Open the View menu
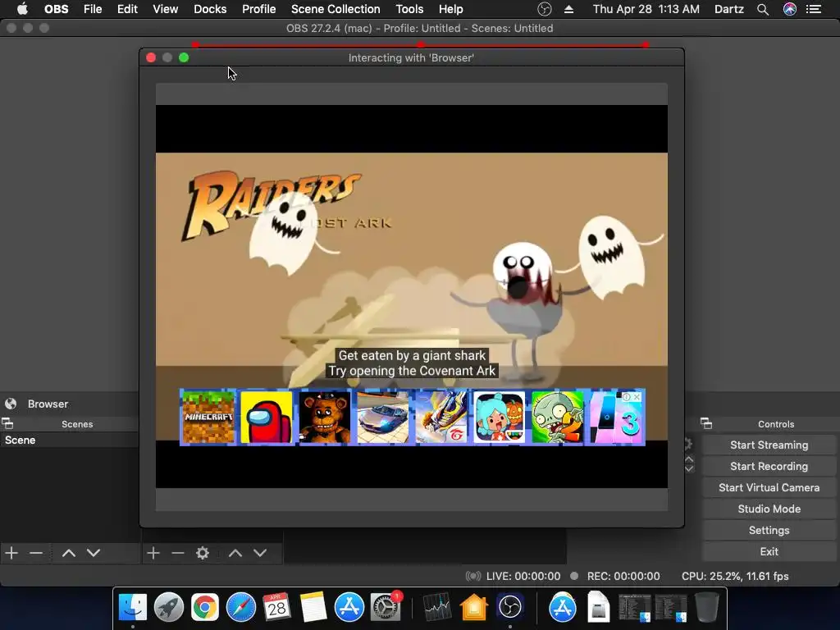840x630 pixels. (165, 9)
